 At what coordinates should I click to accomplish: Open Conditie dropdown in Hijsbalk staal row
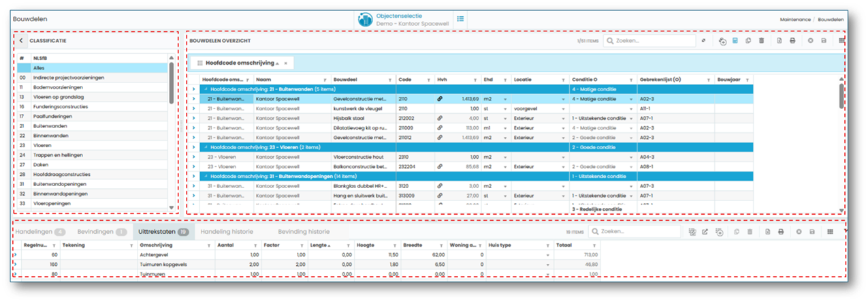[x=632, y=117]
